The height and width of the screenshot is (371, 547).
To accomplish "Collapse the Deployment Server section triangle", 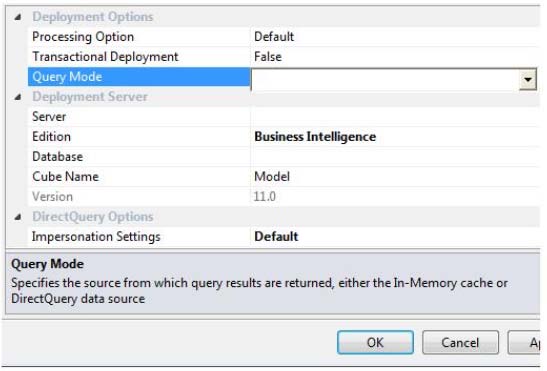I will tap(18, 97).
